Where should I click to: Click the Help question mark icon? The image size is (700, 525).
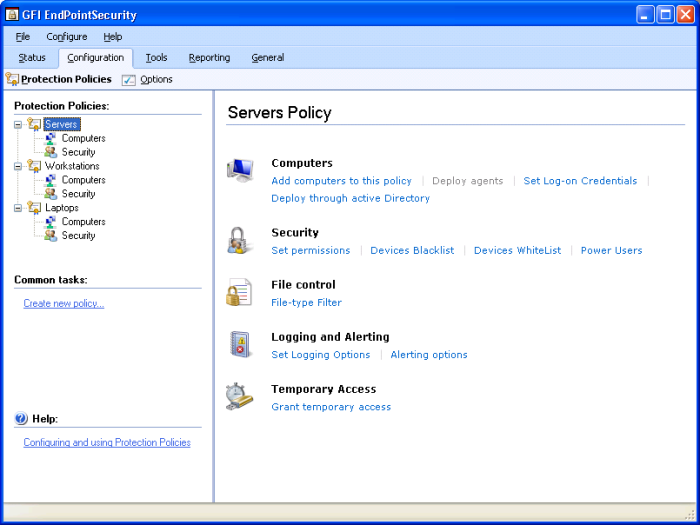(x=21, y=418)
